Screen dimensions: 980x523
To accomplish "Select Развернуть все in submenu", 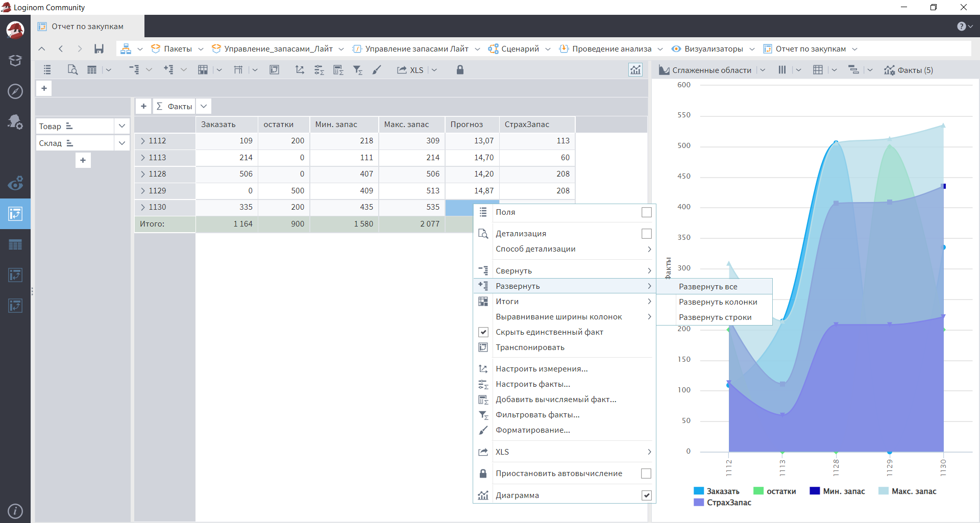I will click(x=708, y=287).
